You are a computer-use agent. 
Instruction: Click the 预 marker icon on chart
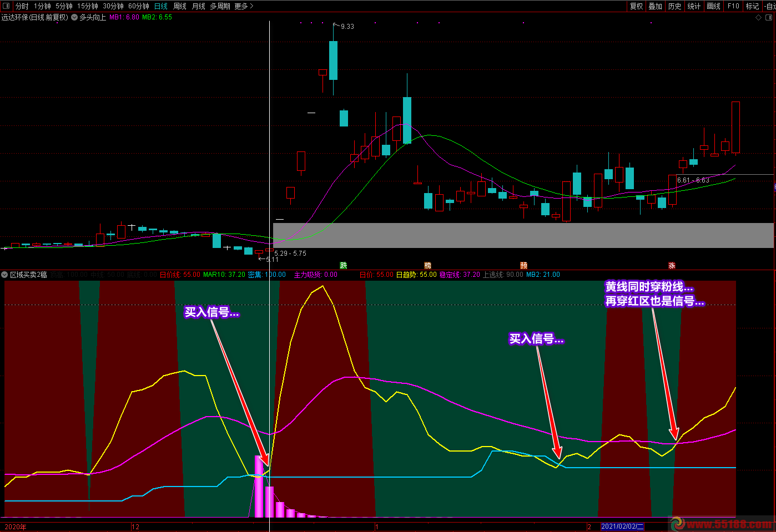(523, 265)
